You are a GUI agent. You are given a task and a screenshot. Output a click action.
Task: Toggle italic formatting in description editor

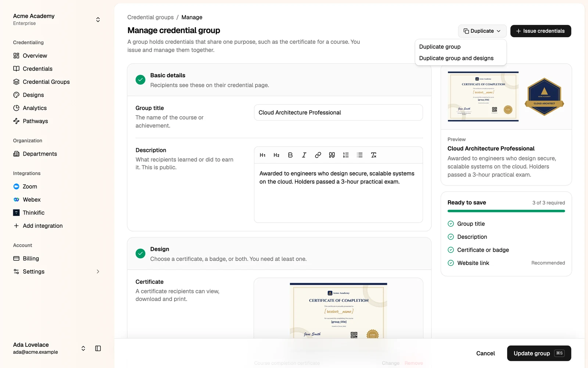point(304,155)
